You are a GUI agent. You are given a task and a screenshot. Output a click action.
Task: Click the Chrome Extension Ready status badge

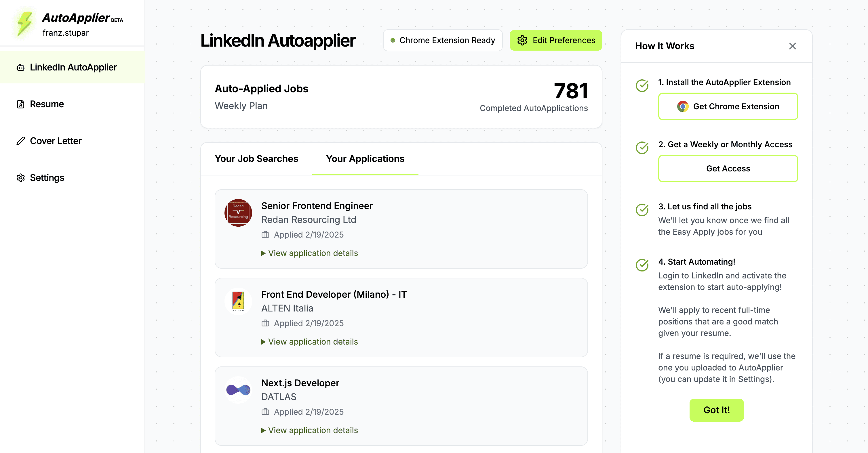[x=443, y=40]
